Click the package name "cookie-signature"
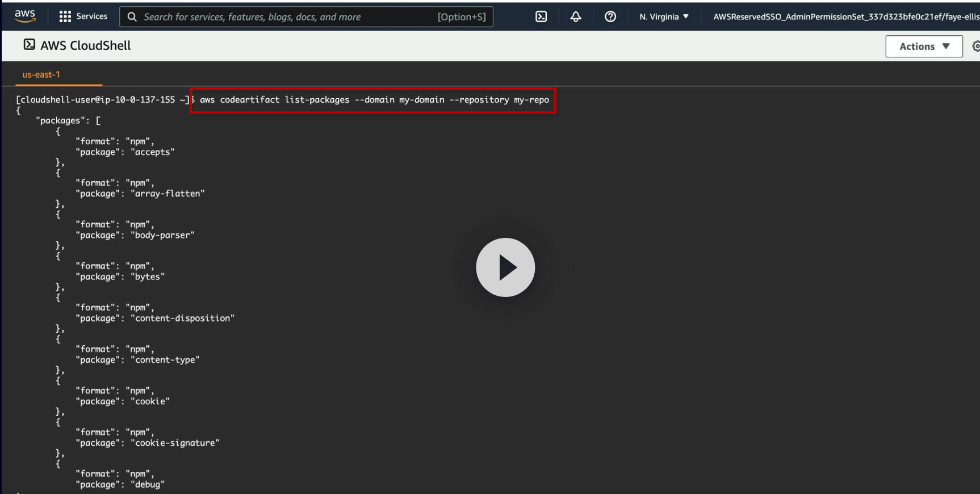The height and width of the screenshot is (494, 980). (175, 443)
